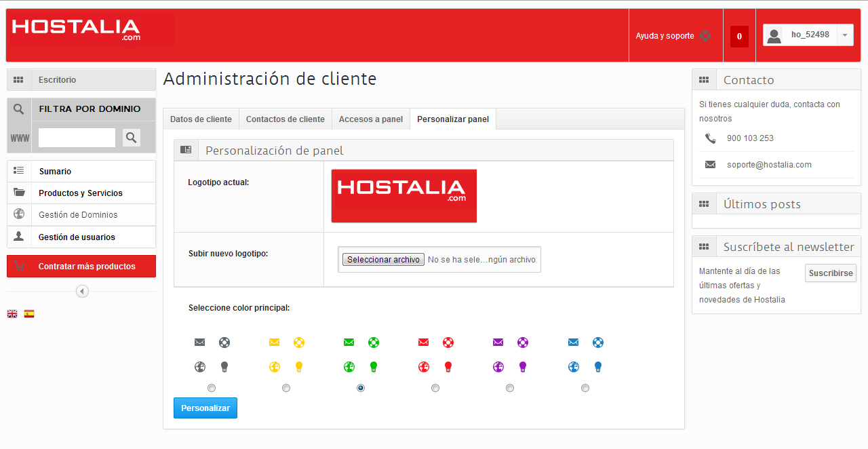Viewport: 868px width, 449px height.
Task: Select the purple color theme radio button
Action: coord(510,388)
